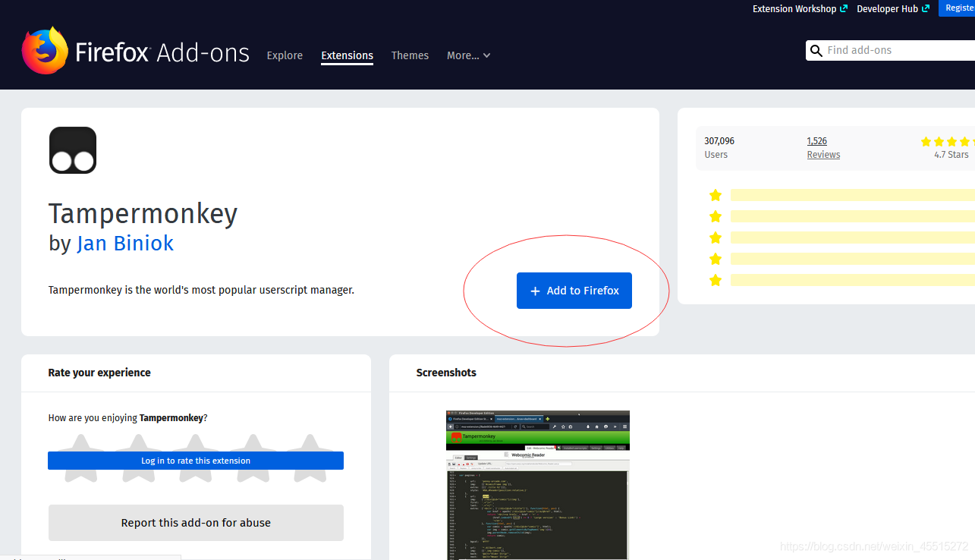Click the Register button
Viewport: 975px width, 560px height.
click(x=957, y=8)
